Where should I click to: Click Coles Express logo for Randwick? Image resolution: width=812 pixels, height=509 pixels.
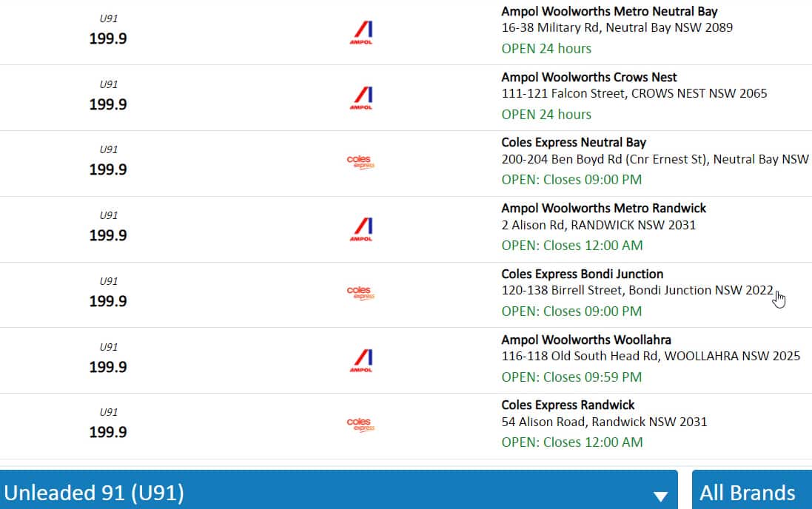click(360, 425)
